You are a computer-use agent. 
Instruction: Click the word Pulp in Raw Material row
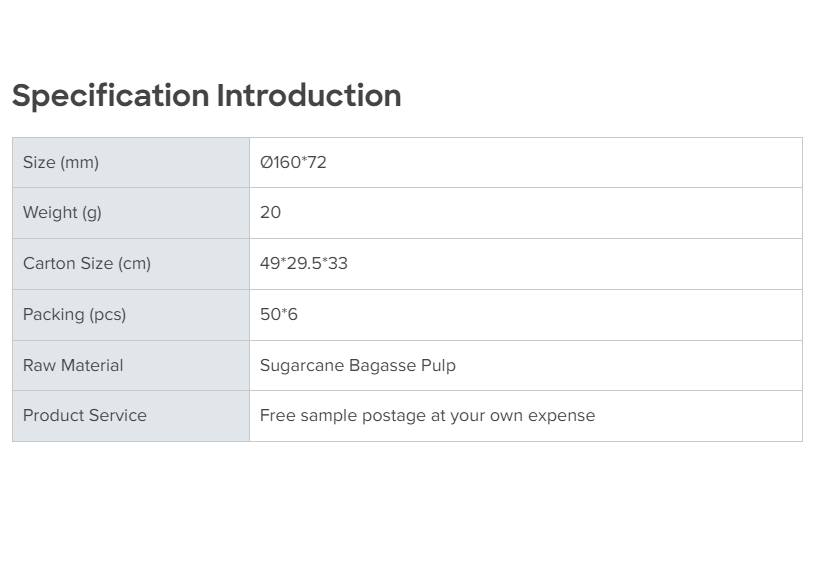[x=438, y=365]
